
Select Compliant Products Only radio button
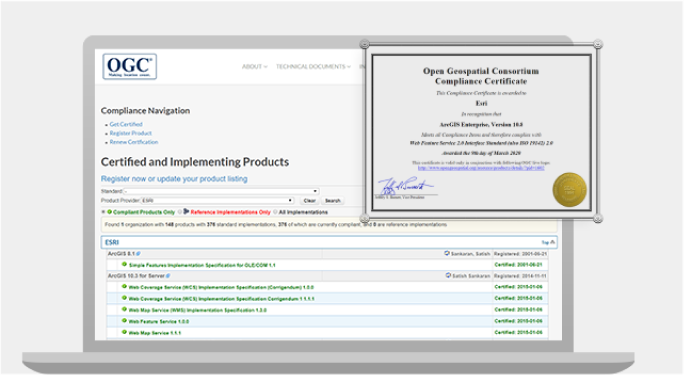(103, 212)
